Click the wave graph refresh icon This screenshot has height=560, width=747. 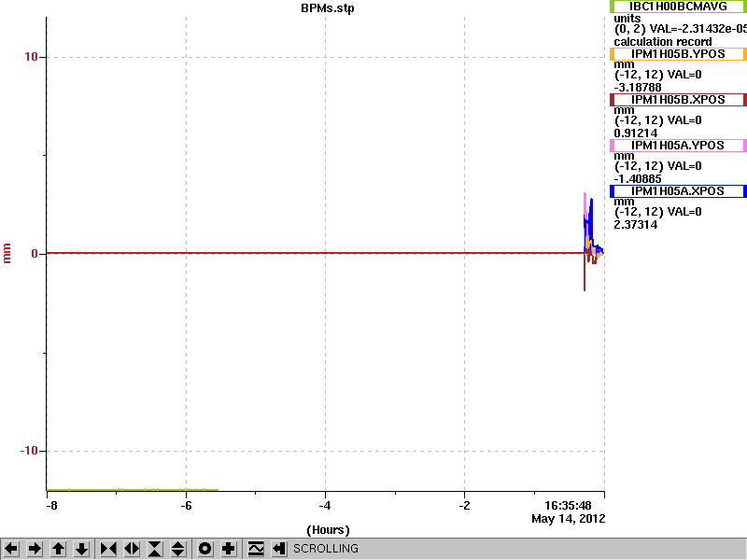click(256, 549)
